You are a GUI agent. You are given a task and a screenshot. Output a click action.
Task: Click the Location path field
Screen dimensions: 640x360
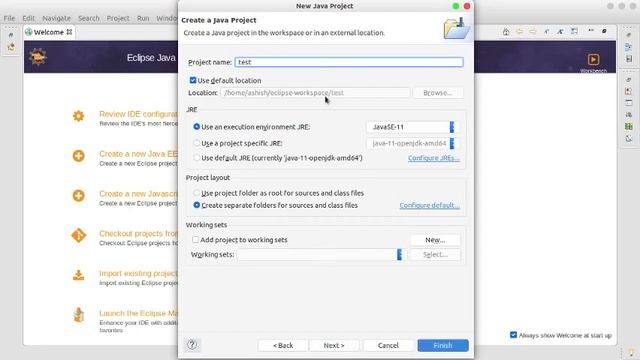coord(315,93)
